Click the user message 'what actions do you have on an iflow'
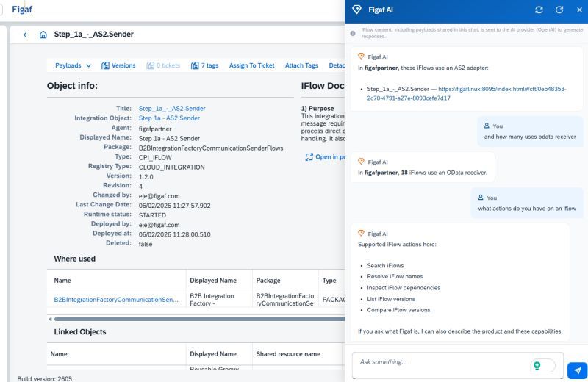This screenshot has width=588, height=382. click(527, 209)
